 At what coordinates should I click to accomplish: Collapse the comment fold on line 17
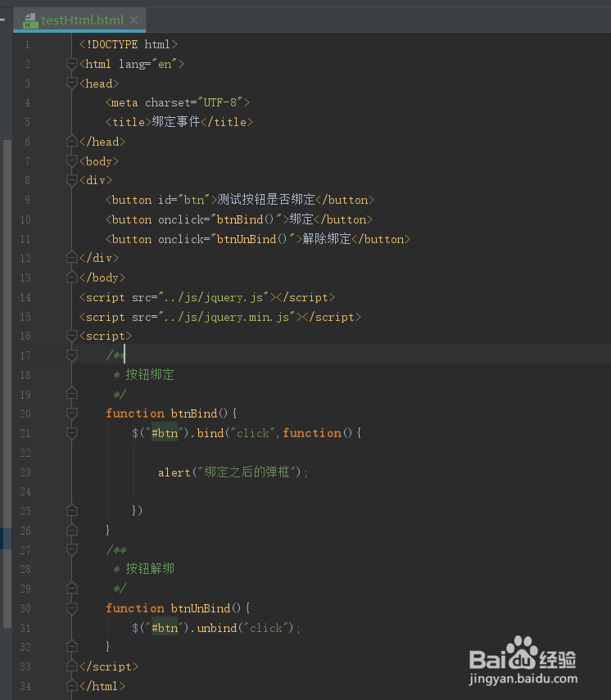point(71,355)
